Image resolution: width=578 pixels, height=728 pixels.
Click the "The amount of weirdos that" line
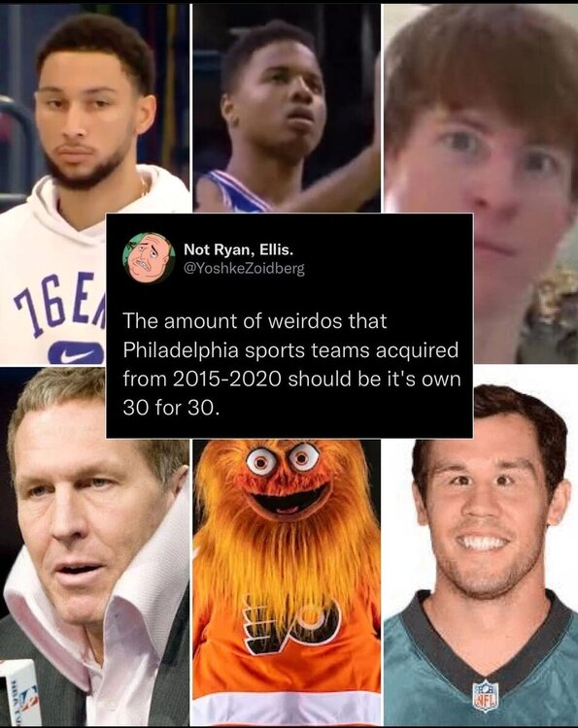click(x=255, y=321)
